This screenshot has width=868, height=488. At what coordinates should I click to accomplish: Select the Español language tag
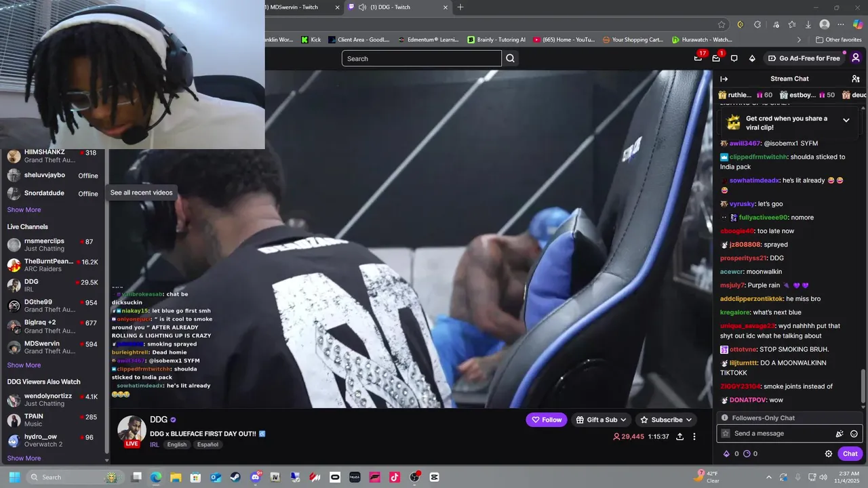pos(208,445)
